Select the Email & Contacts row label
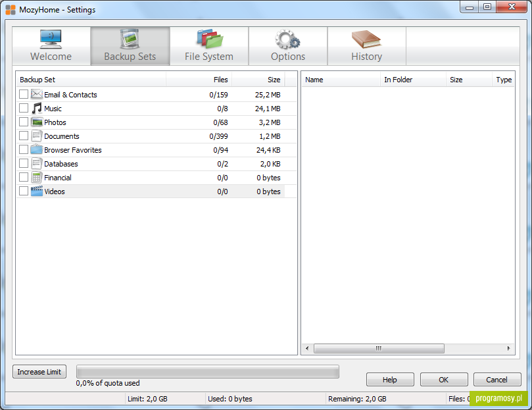This screenshot has height=410, width=532. 70,95
